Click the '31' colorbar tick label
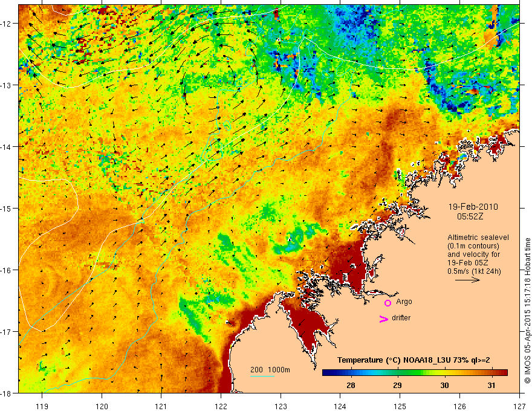Image resolution: width=532 pixels, height=411 pixels. tap(491, 385)
